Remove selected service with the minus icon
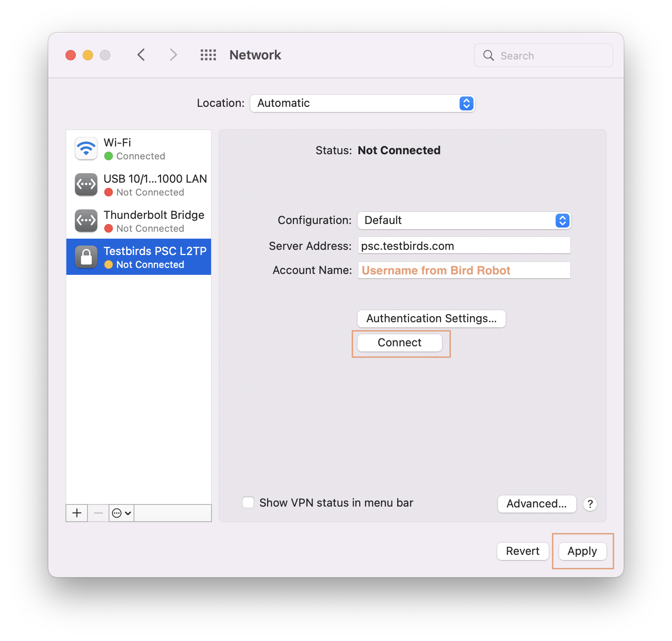Viewport: 672px width, 641px height. [98, 513]
